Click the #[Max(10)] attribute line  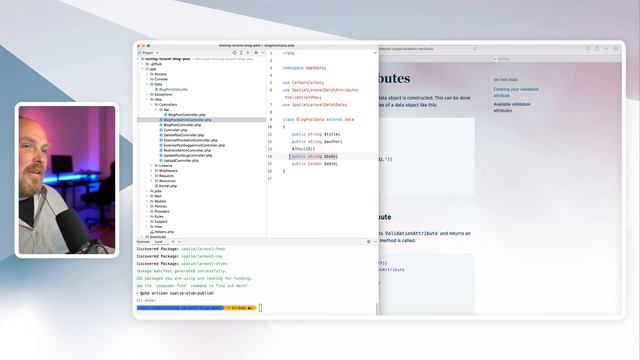point(303,149)
